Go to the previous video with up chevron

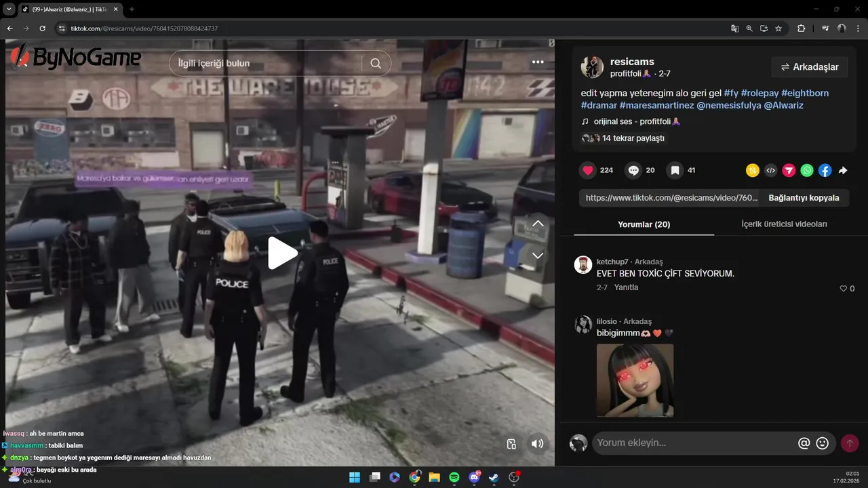[538, 224]
